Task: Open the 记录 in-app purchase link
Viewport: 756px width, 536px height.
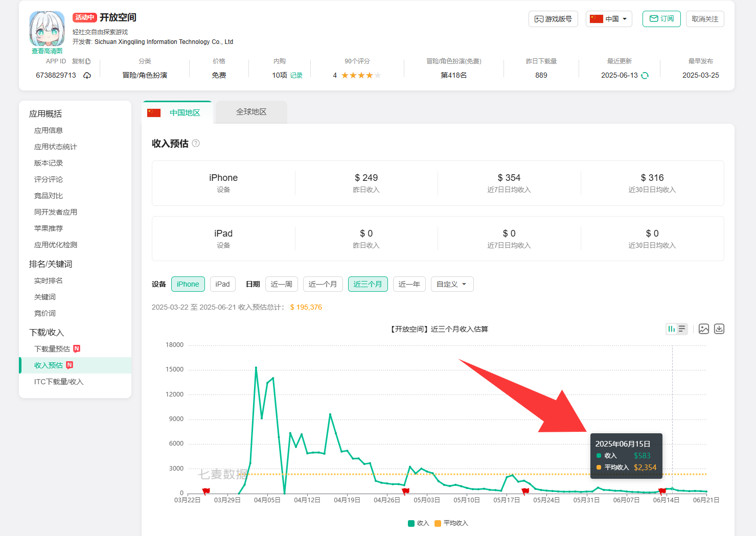Action: [296, 76]
